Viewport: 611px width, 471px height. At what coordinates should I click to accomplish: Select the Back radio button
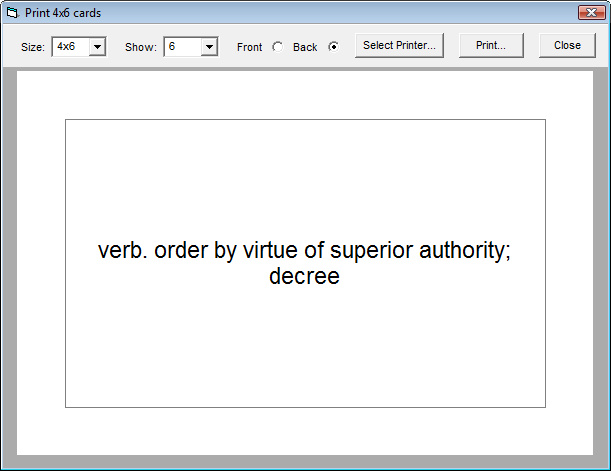334,47
